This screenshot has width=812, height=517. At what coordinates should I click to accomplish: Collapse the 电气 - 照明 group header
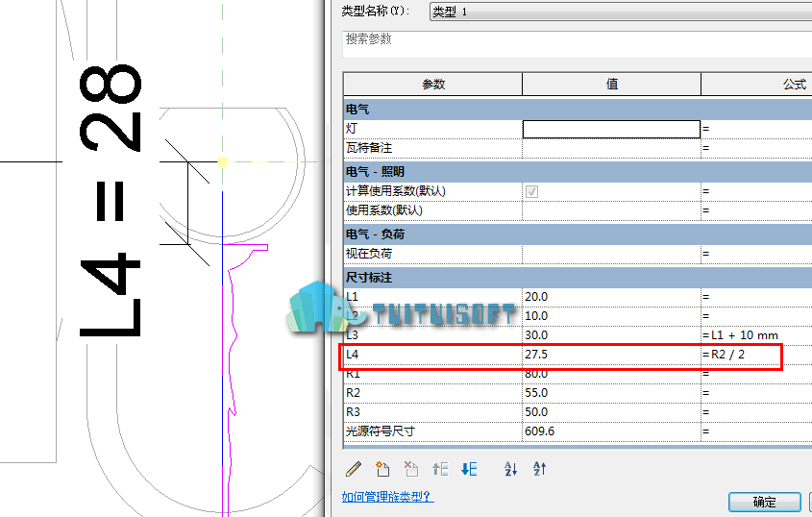(x=578, y=172)
